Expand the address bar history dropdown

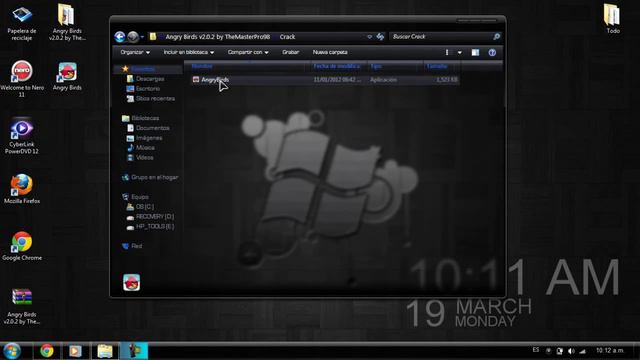click(x=369, y=37)
